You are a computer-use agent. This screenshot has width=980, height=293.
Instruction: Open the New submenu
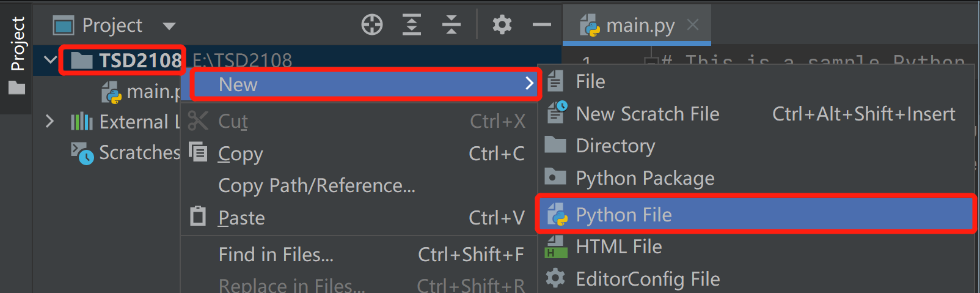(364, 84)
